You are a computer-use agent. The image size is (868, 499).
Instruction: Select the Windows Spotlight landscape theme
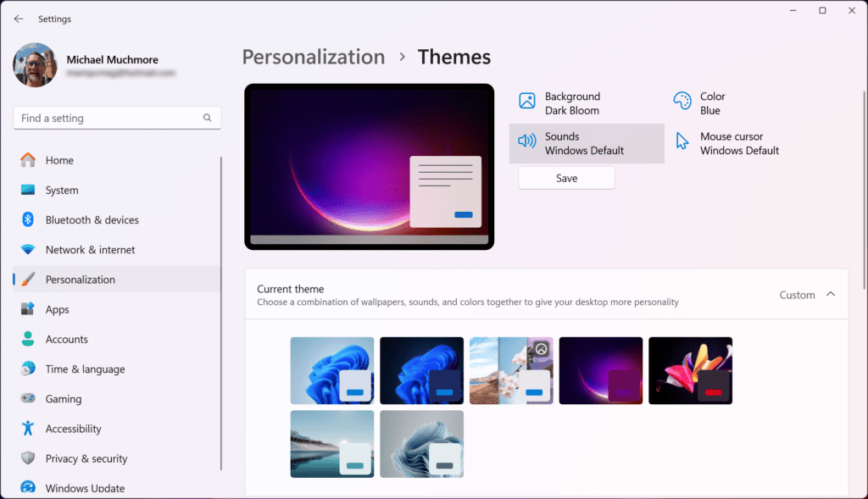pyautogui.click(x=511, y=371)
